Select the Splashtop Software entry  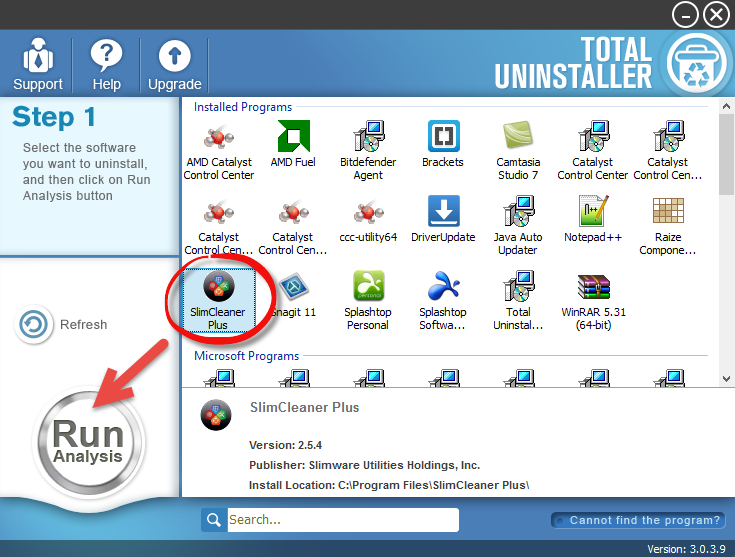[x=443, y=300]
